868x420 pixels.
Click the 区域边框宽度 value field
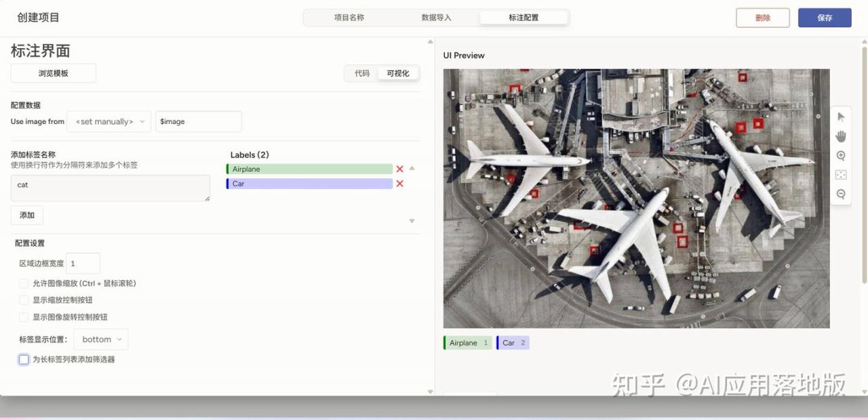(83, 264)
